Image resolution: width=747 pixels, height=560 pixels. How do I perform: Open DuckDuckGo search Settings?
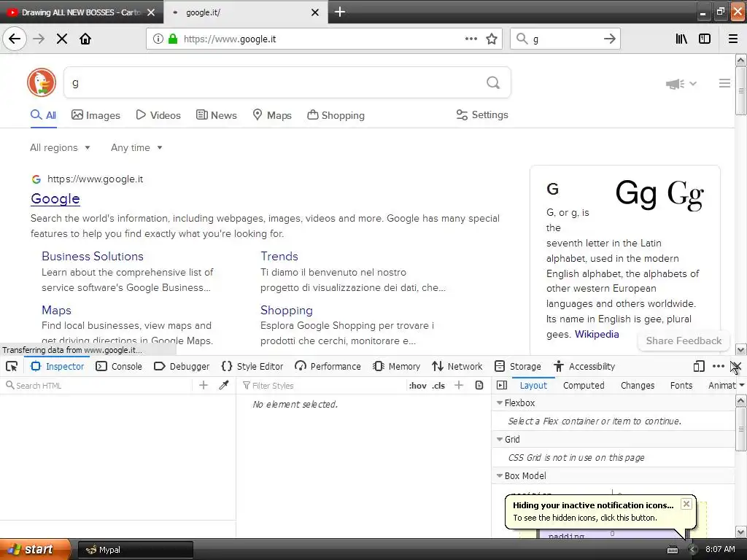482,114
